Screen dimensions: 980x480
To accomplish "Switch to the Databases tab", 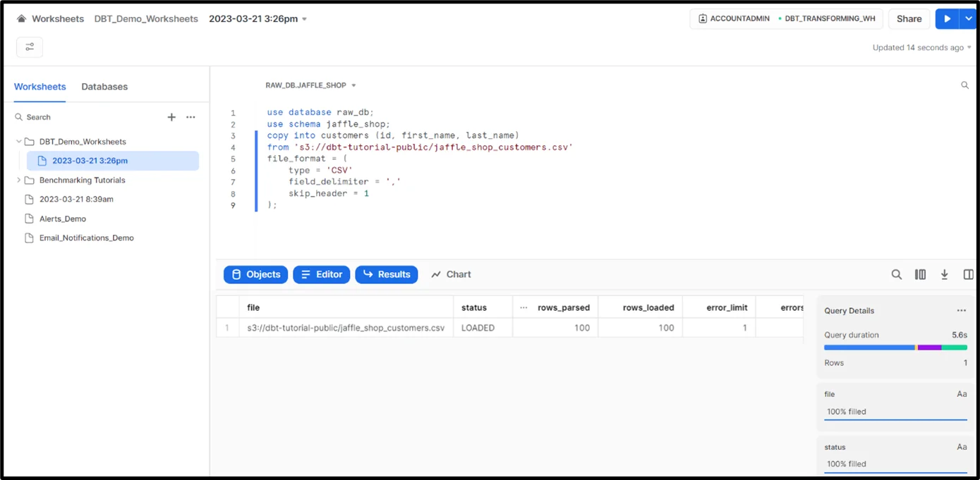I will (x=104, y=87).
